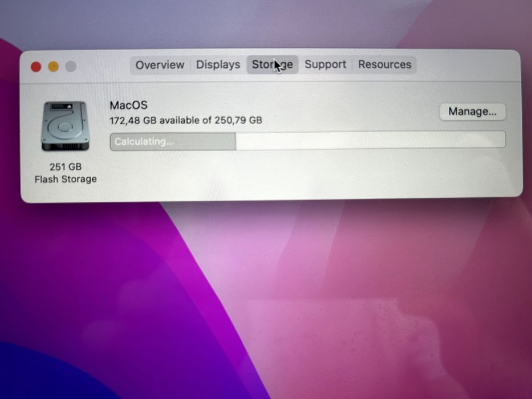Click the Manage... button

[472, 112]
